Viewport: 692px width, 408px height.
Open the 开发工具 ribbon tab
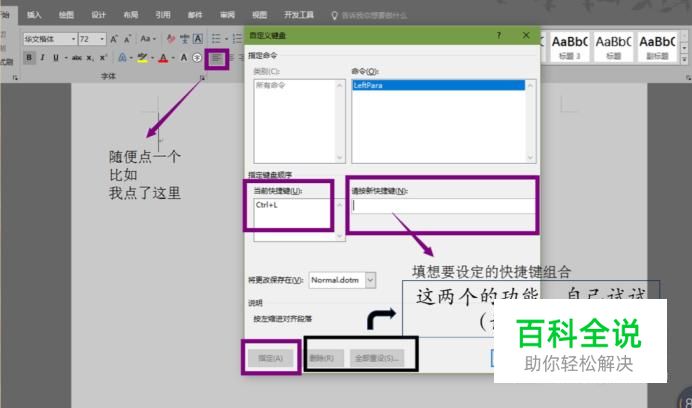(299, 15)
